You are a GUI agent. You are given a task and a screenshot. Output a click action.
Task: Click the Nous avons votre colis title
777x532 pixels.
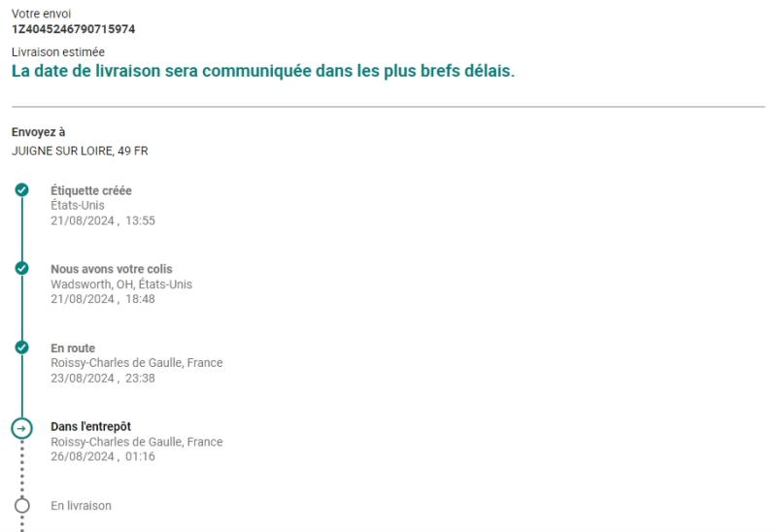click(112, 269)
